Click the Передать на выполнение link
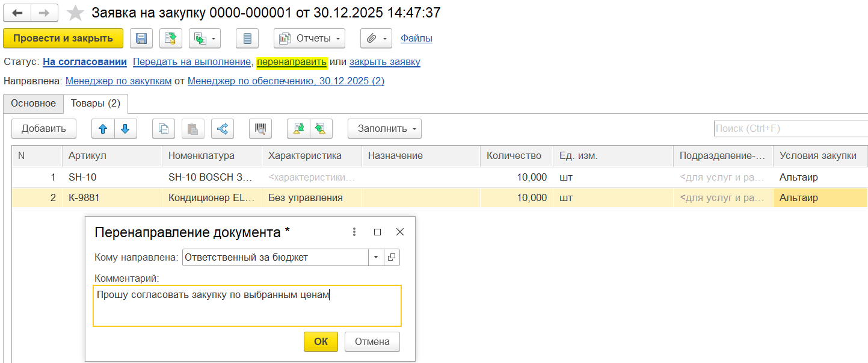 click(192, 61)
